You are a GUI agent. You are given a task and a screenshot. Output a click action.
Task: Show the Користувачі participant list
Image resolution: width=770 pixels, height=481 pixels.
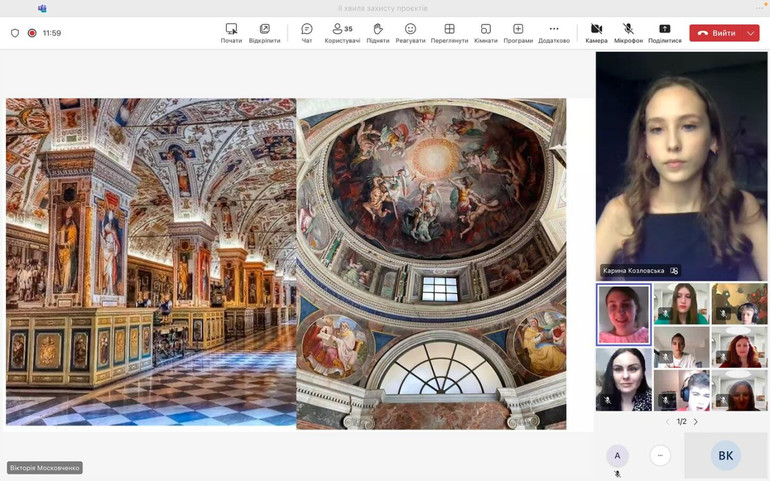342,33
